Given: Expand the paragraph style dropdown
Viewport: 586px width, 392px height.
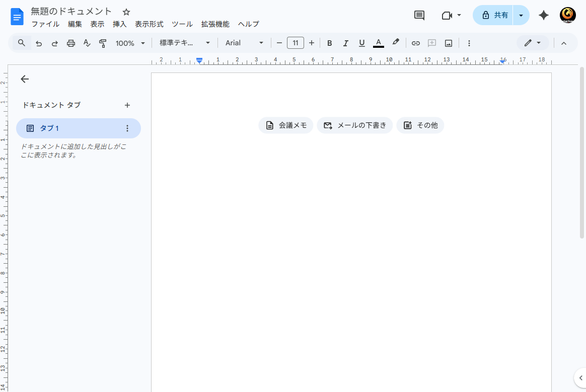Looking at the screenshot, I should (185, 43).
